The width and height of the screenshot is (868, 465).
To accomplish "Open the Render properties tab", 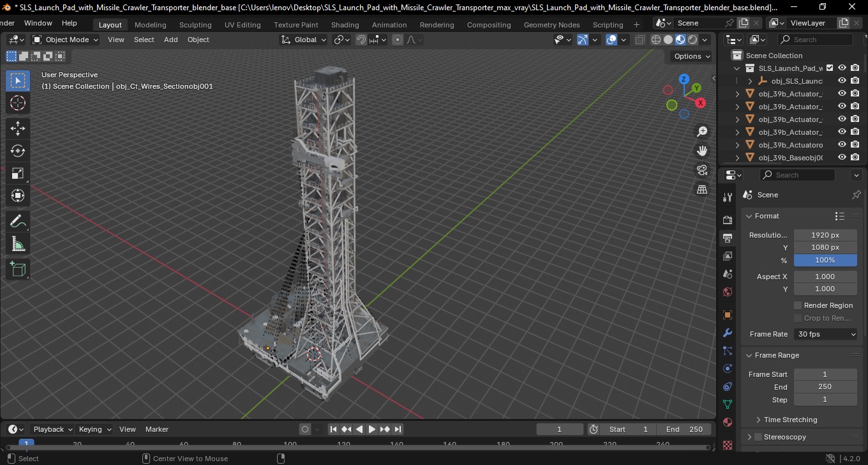I will [x=728, y=220].
